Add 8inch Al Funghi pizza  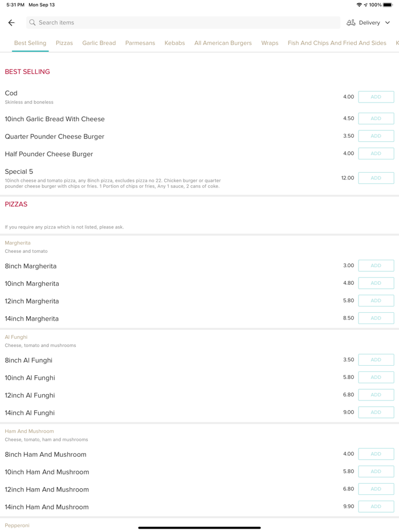coord(376,360)
